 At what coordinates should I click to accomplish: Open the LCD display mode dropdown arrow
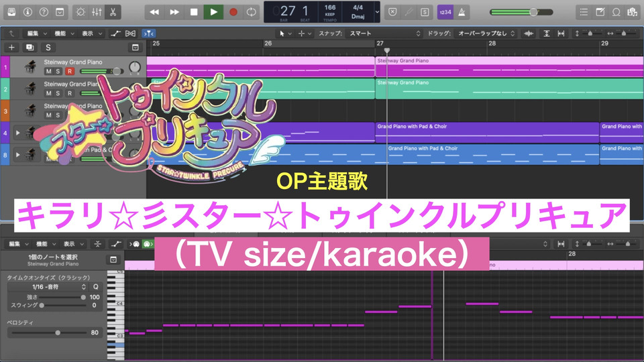[377, 12]
